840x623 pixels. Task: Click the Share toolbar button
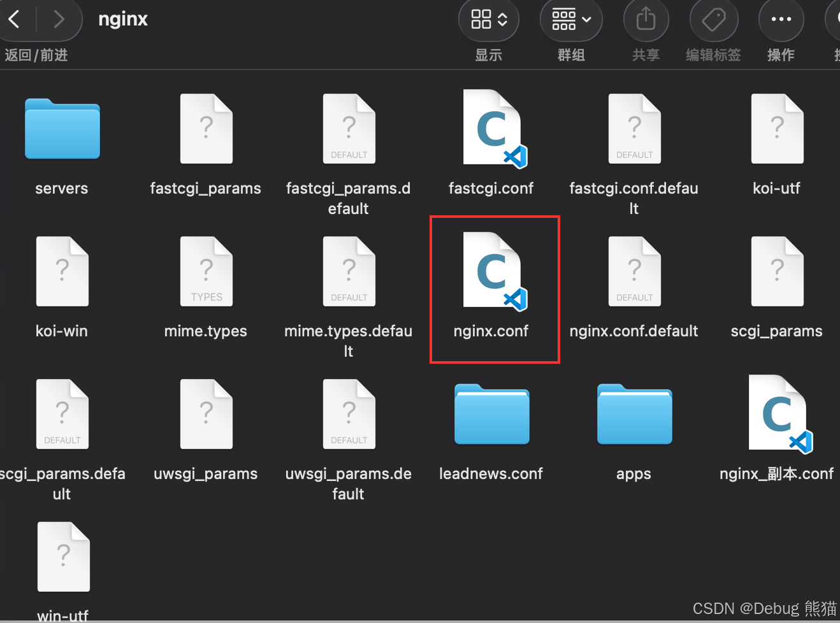(646, 20)
